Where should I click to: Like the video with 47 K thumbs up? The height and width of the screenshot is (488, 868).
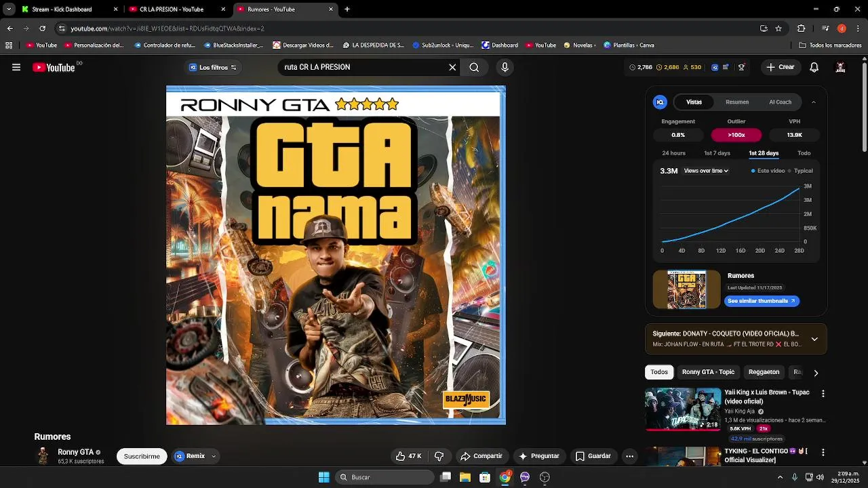pos(409,456)
